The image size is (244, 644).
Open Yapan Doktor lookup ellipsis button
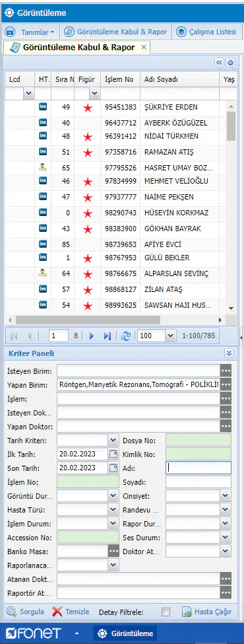[x=226, y=426]
